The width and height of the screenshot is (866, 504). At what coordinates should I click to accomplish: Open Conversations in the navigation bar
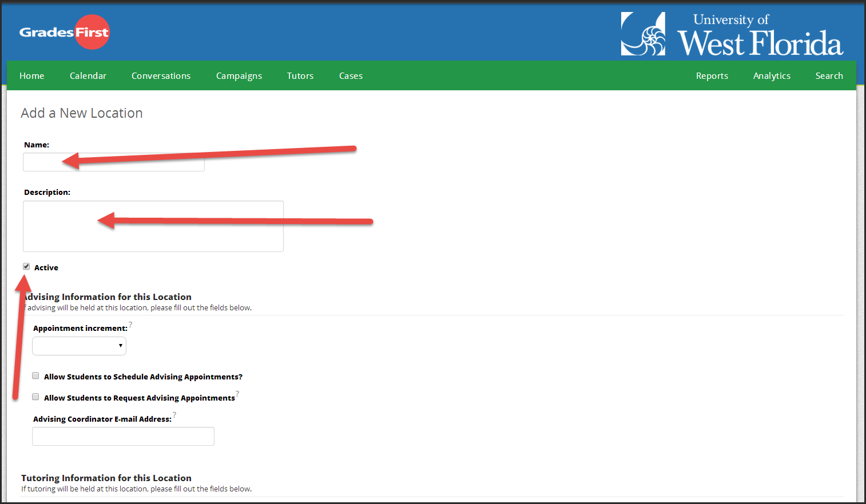161,76
